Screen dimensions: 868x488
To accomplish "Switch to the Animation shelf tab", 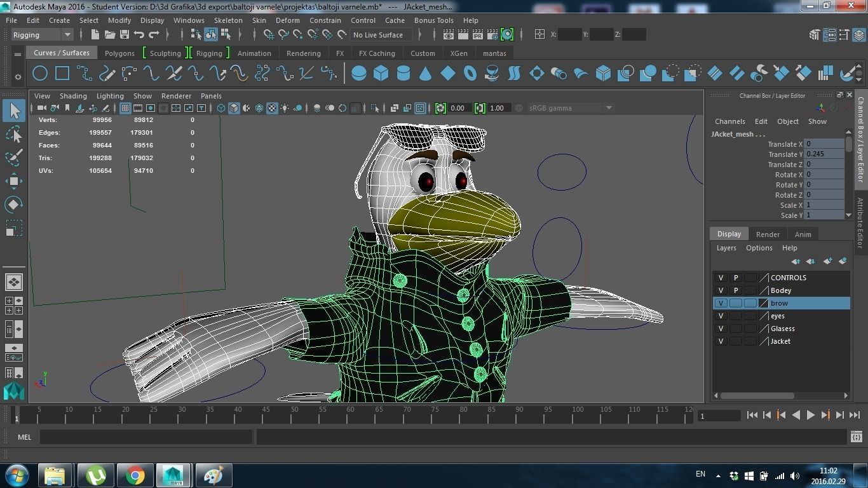I will [x=254, y=53].
